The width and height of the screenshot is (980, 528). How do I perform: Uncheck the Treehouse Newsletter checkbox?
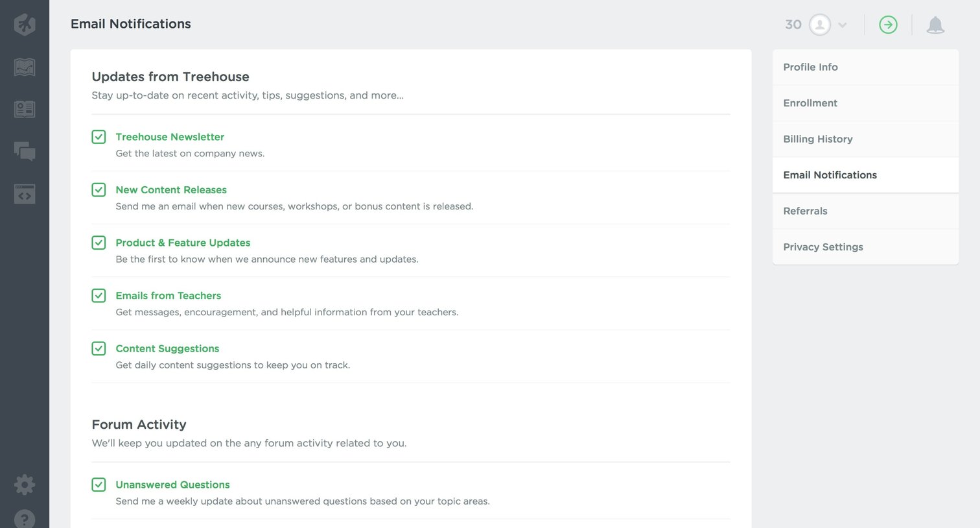point(99,137)
